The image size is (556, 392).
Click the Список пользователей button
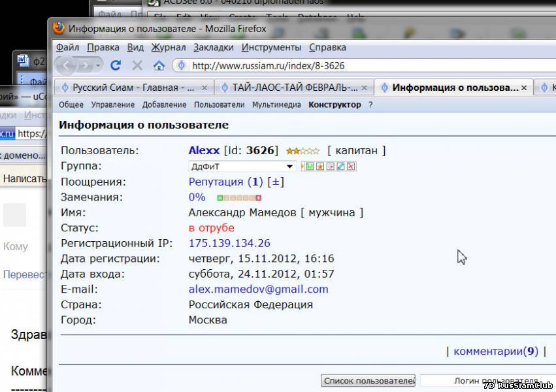tap(368, 381)
